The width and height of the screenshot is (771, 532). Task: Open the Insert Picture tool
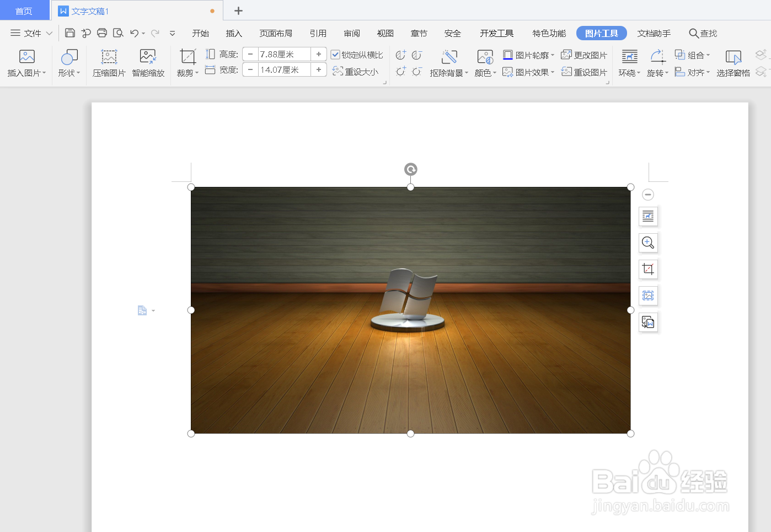click(x=26, y=63)
